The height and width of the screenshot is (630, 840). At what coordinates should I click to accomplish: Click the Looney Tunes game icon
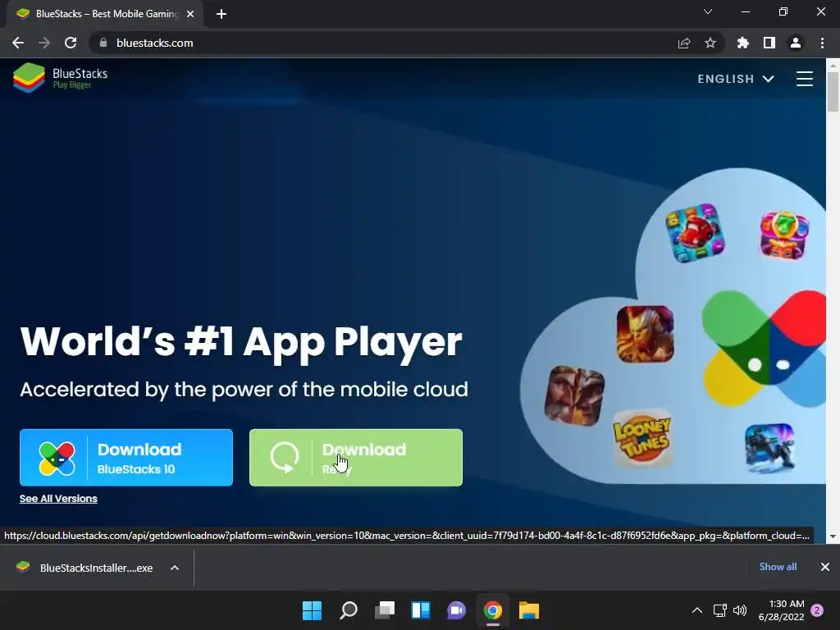tap(642, 439)
